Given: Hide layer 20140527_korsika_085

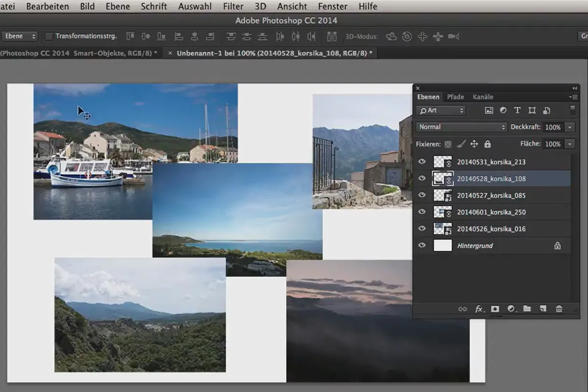Looking at the screenshot, I should pos(422,195).
